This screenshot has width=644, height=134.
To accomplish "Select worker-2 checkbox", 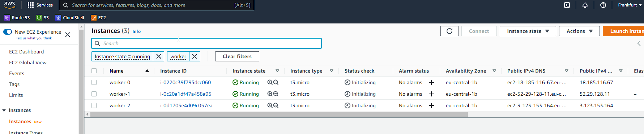I will 94,105.
